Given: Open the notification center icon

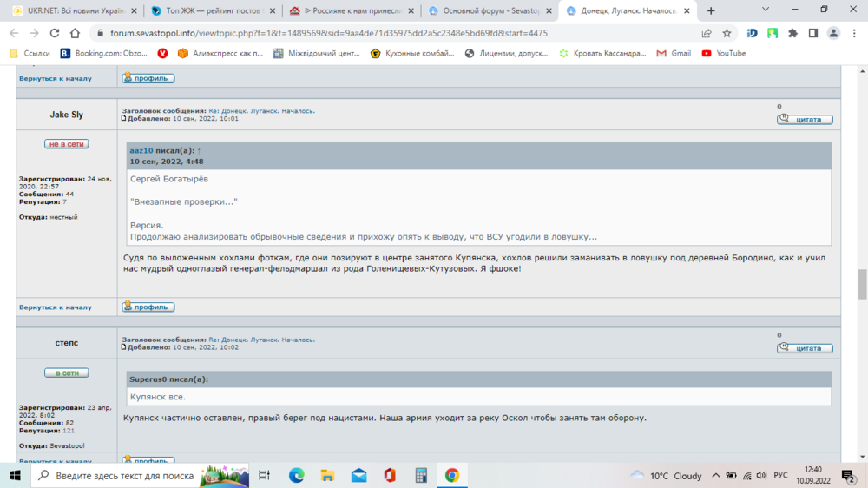Looking at the screenshot, I should 849,475.
